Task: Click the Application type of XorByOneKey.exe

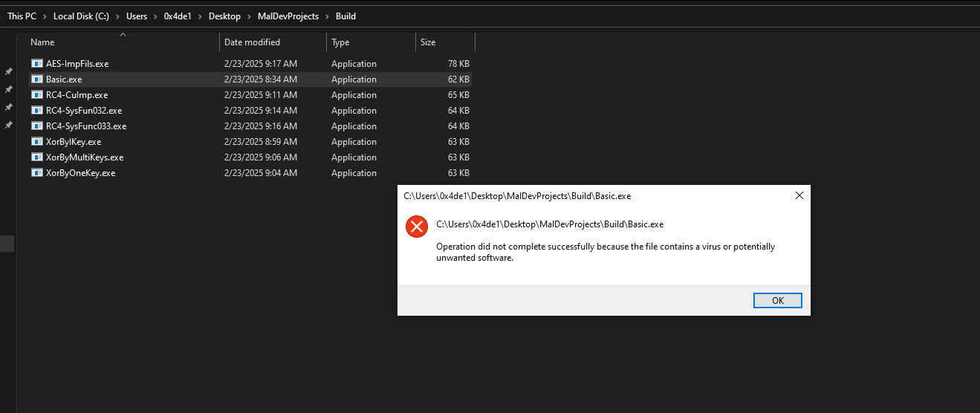Action: (354, 173)
